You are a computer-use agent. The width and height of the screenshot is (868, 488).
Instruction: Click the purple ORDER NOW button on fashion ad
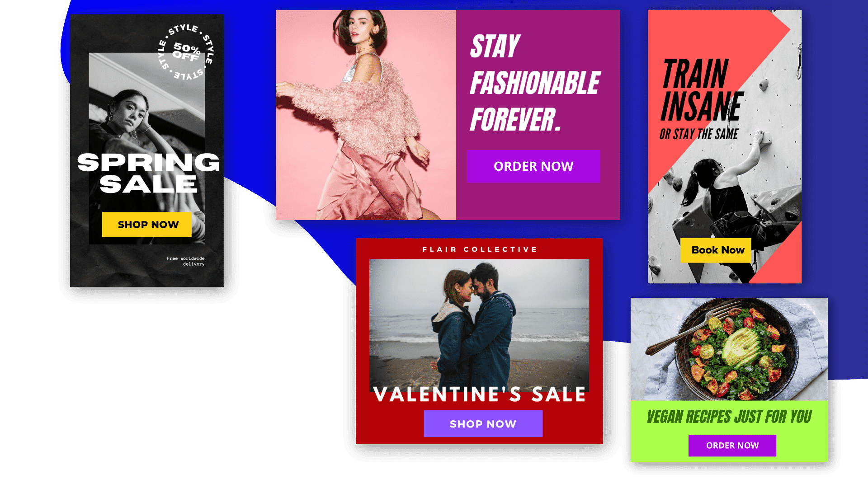pos(533,166)
